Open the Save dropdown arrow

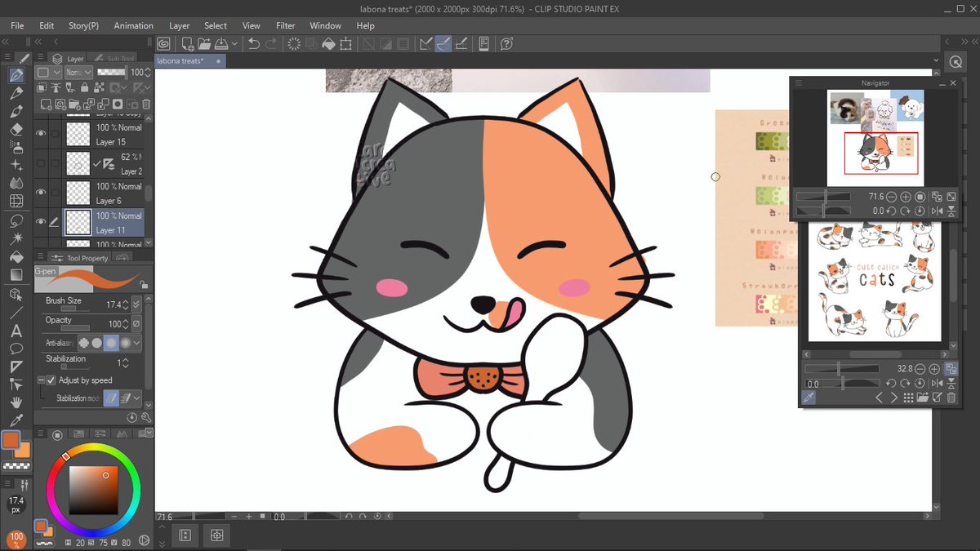point(235,43)
